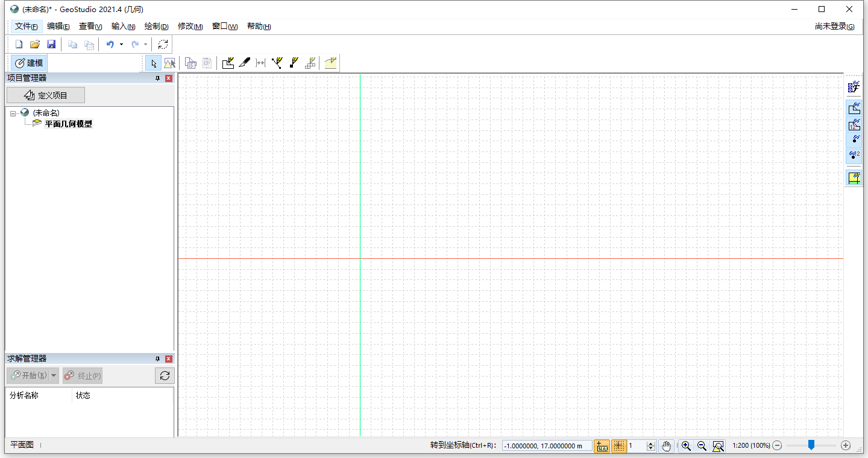Click the coordinate input field in status bar

pos(547,446)
